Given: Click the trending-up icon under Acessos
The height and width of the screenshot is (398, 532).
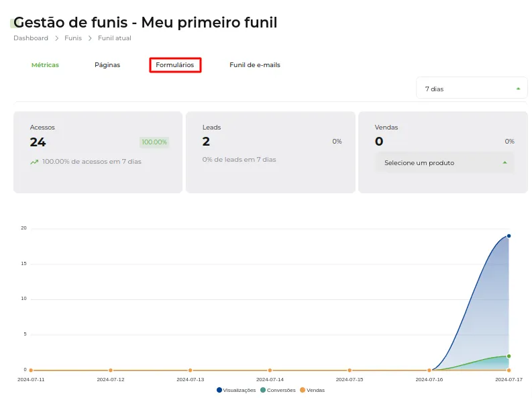Looking at the screenshot, I should click(34, 162).
